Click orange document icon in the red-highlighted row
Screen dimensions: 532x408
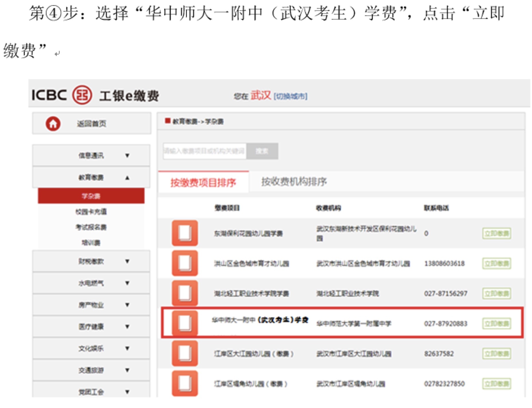coord(185,323)
